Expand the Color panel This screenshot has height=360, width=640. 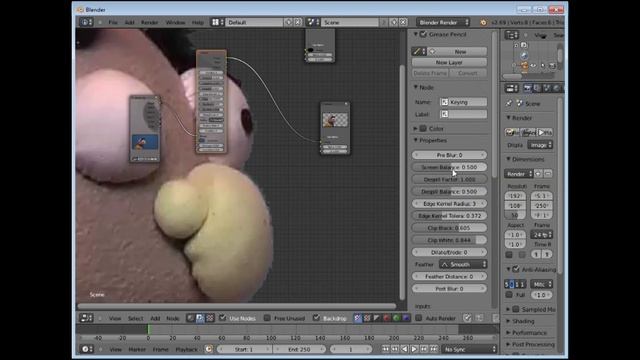pos(416,129)
